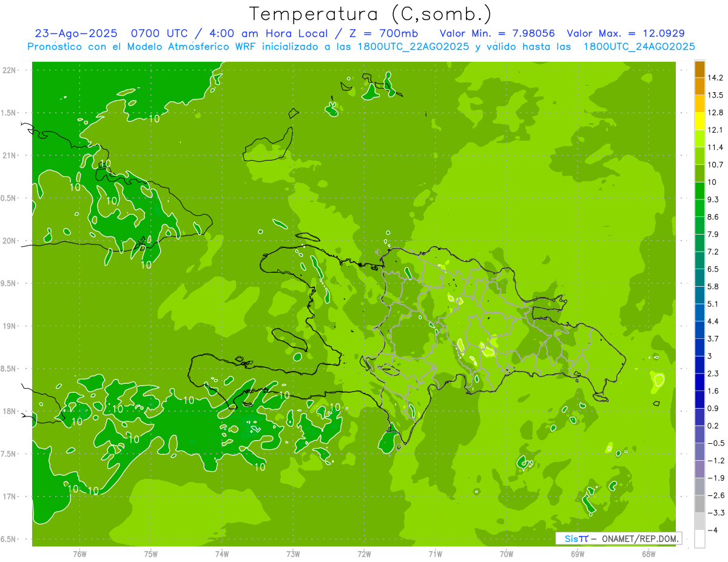Click the "1800UTC_24AGO2025" valid-until time
The height and width of the screenshot is (562, 728).
coord(639,47)
